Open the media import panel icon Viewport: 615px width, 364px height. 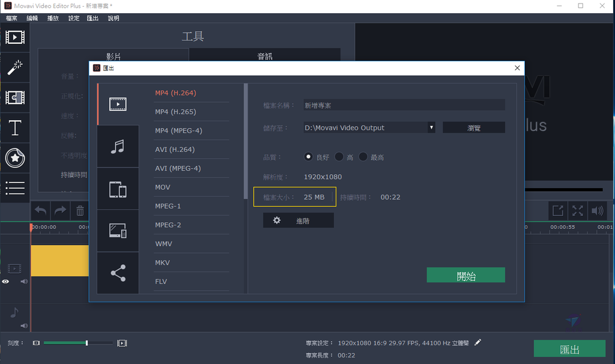coord(15,37)
